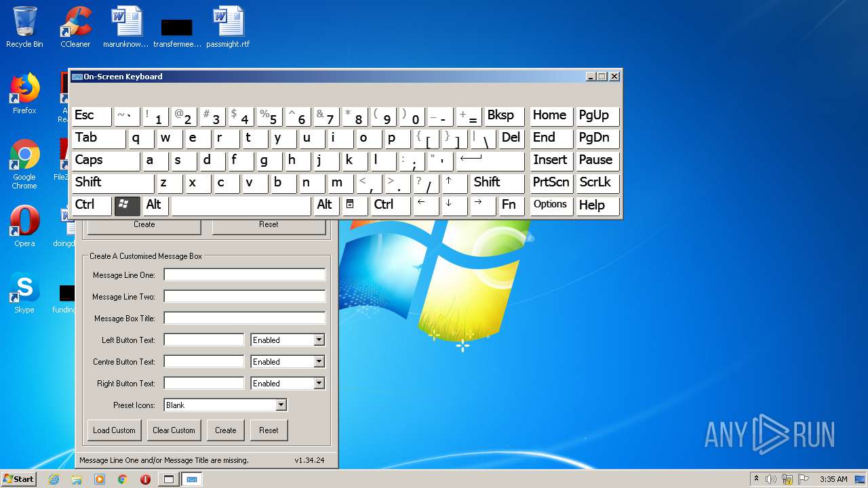Viewport: 868px width, 488px height.
Task: Click the clock showing 3:35 AM
Action: point(833,479)
